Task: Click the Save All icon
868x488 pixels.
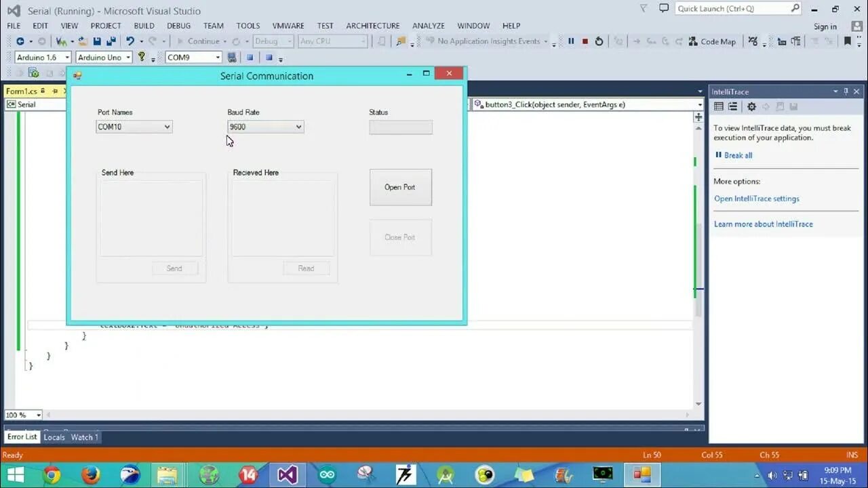Action: point(111,41)
